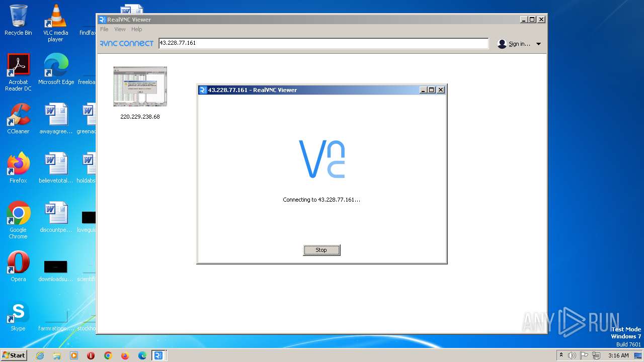Open Acrobat Reader DC desktop shortcut
Screen dimensions: 644x362
[x=18, y=72]
